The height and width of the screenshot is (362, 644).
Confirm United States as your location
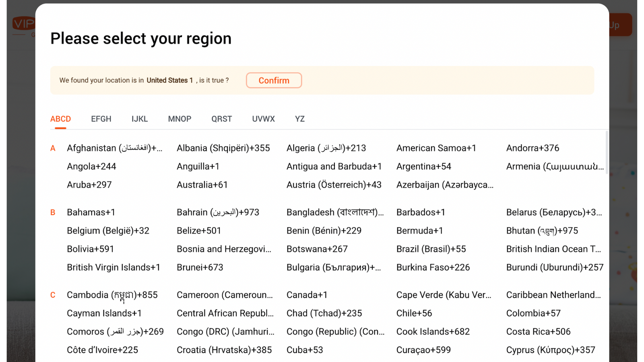[274, 80]
